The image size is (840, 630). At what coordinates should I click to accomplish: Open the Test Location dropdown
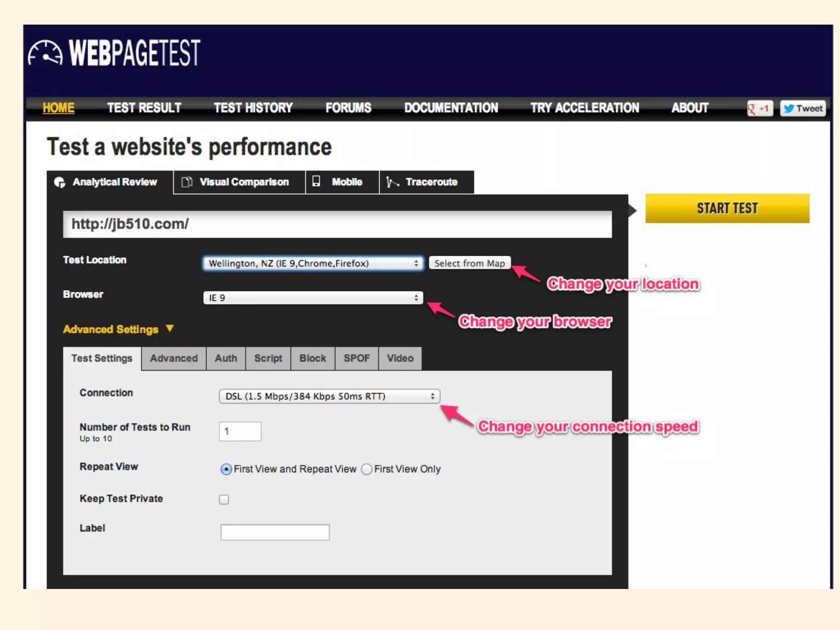313,263
